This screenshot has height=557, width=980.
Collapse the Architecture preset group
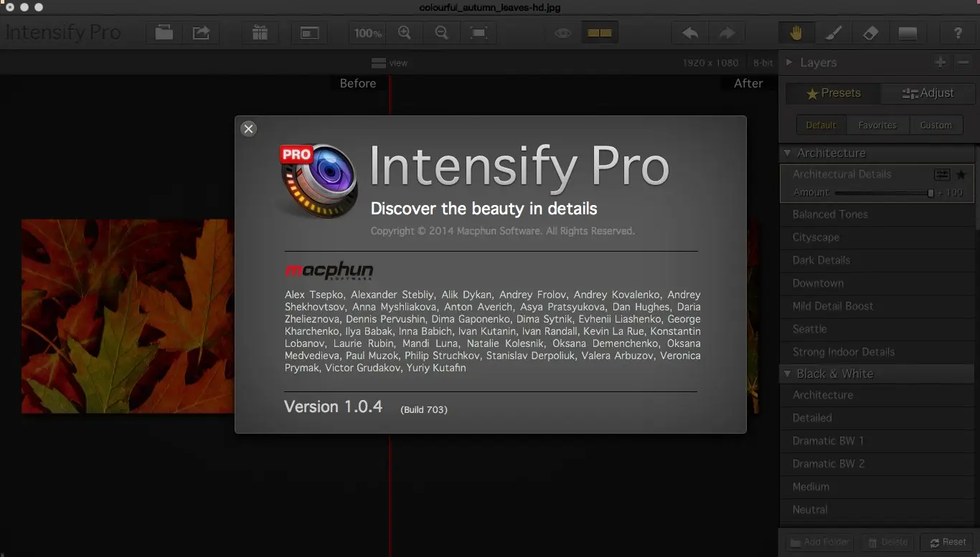tap(787, 153)
